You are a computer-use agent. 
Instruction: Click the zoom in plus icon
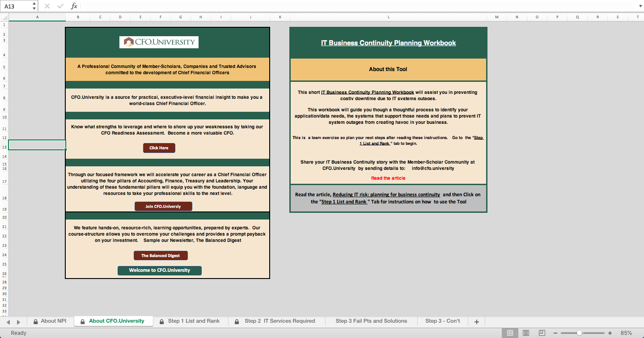coord(610,333)
